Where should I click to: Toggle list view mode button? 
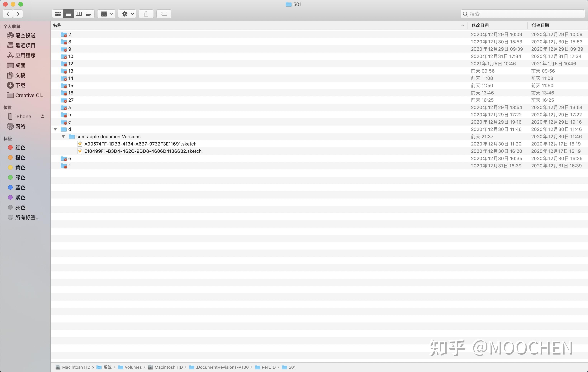coord(68,14)
